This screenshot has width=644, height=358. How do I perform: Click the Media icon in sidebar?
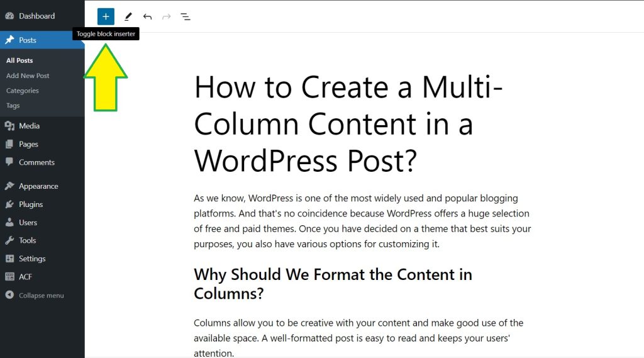9,126
